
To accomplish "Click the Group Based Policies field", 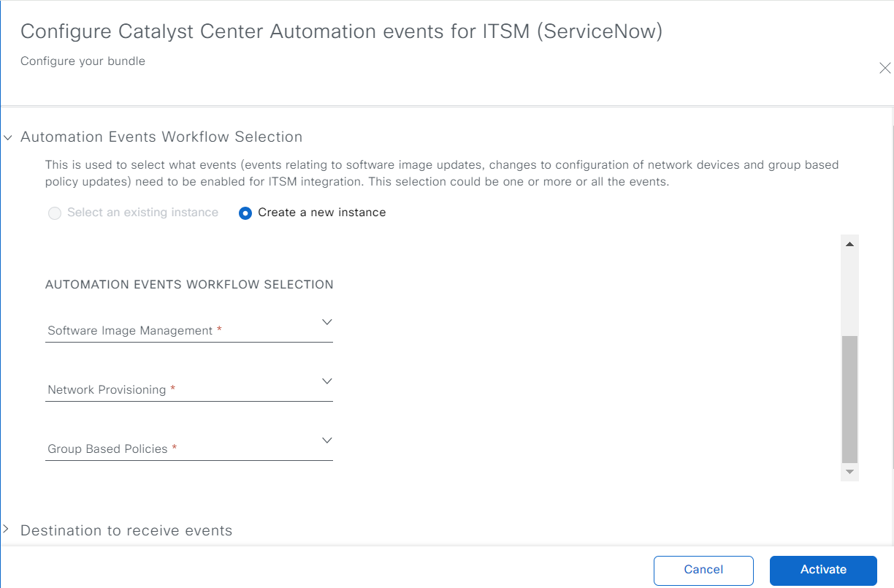I will [x=189, y=447].
